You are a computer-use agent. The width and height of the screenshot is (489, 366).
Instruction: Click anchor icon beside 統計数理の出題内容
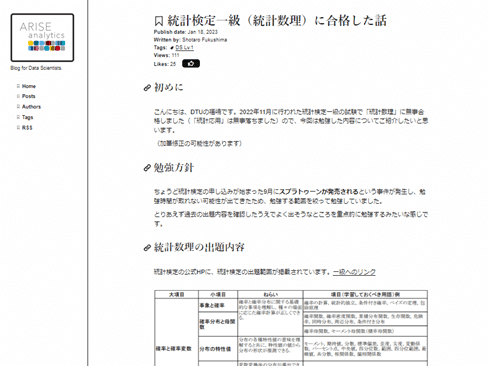coord(147,248)
